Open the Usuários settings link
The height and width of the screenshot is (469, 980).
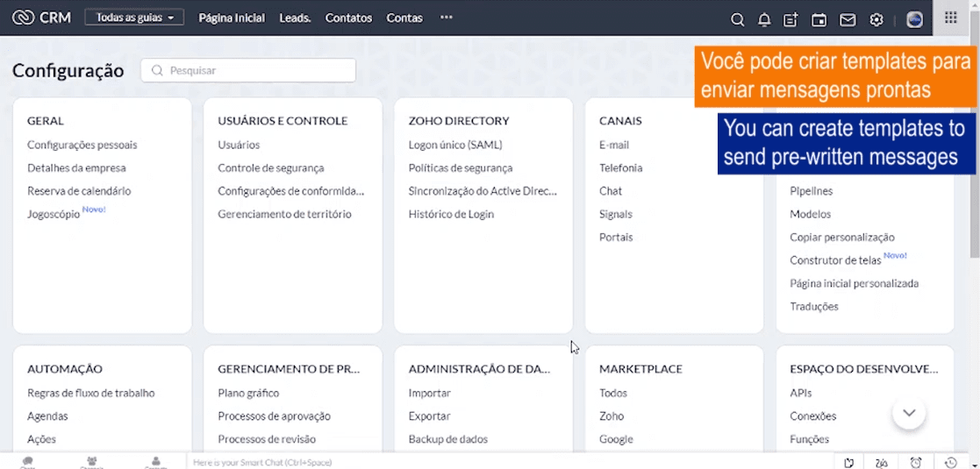pos(239,145)
